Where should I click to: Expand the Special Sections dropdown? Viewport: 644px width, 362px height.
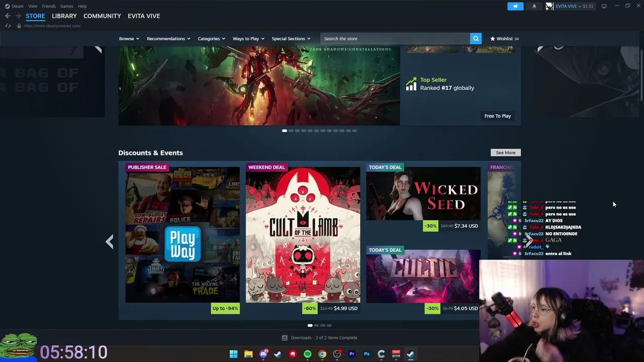pyautogui.click(x=291, y=39)
